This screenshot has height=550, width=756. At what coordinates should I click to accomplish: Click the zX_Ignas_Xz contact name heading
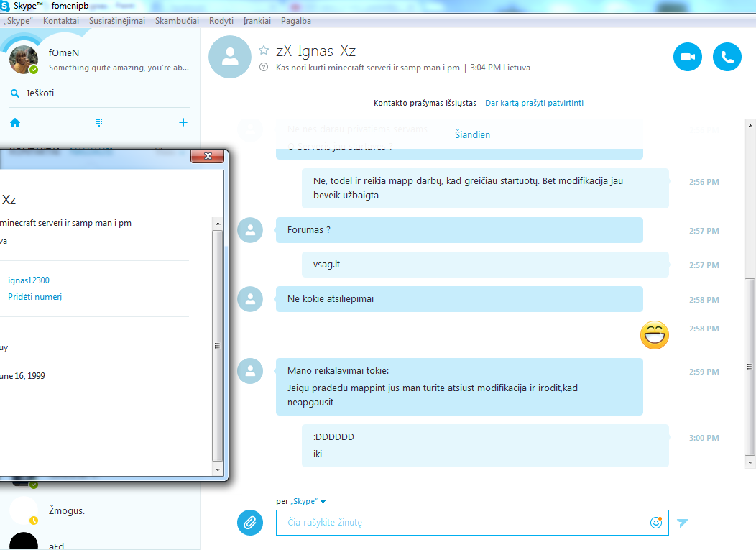(315, 51)
